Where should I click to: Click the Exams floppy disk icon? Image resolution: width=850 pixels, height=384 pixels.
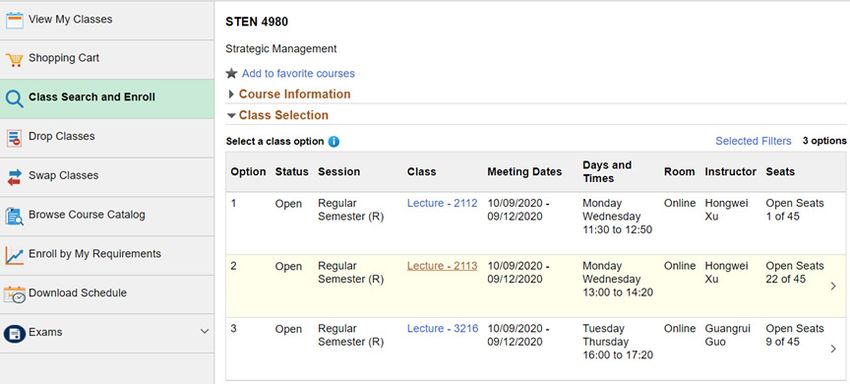coord(14,334)
